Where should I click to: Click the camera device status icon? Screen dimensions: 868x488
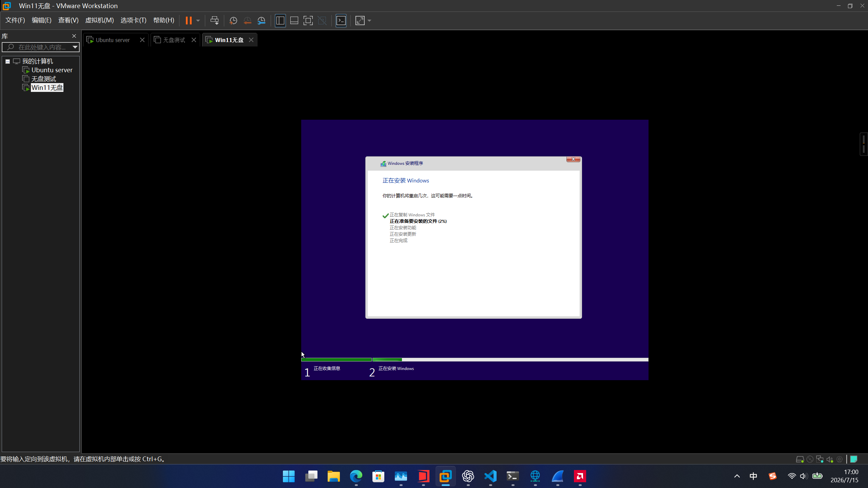point(840,459)
